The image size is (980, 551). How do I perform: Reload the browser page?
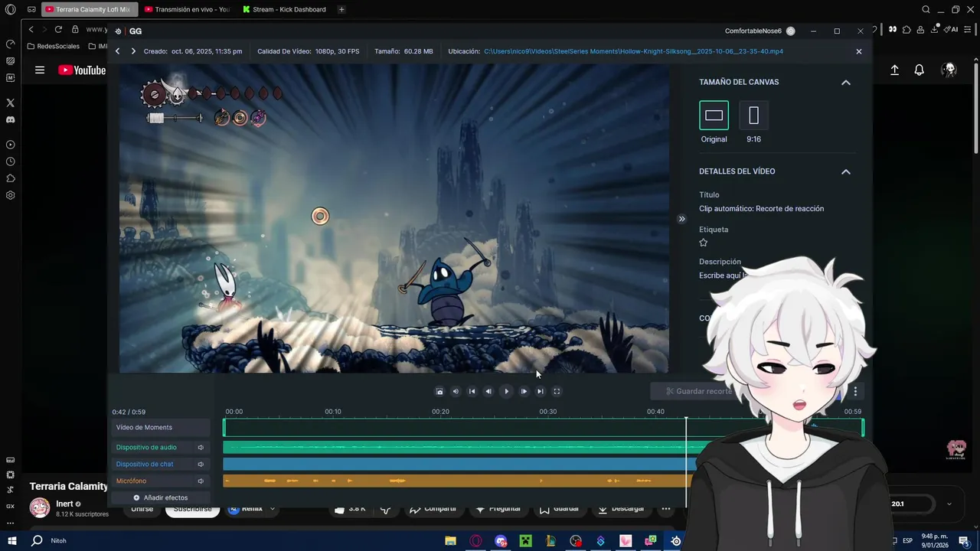click(58, 29)
